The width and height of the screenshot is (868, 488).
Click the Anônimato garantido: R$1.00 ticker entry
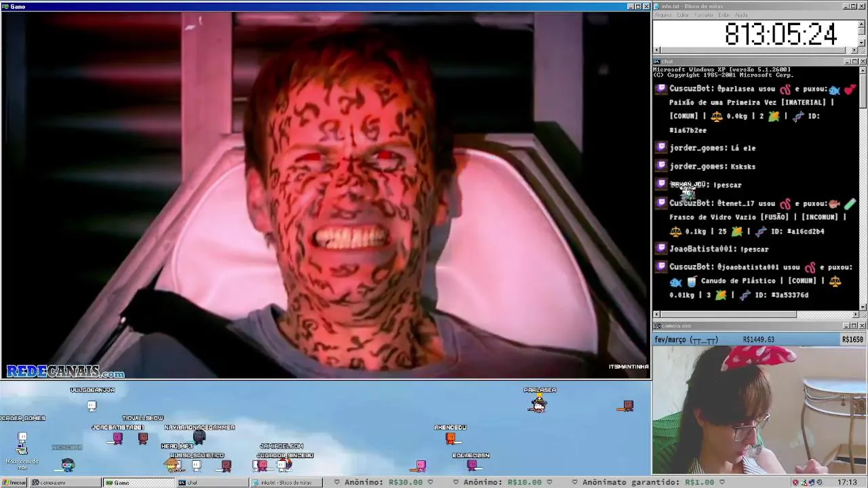pyautogui.click(x=649, y=483)
